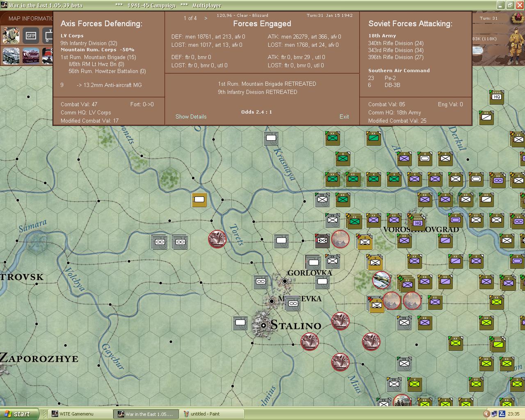This screenshot has width=525, height=420.
Task: Switch to untitled - Paint in taskbar
Action: 212,414
